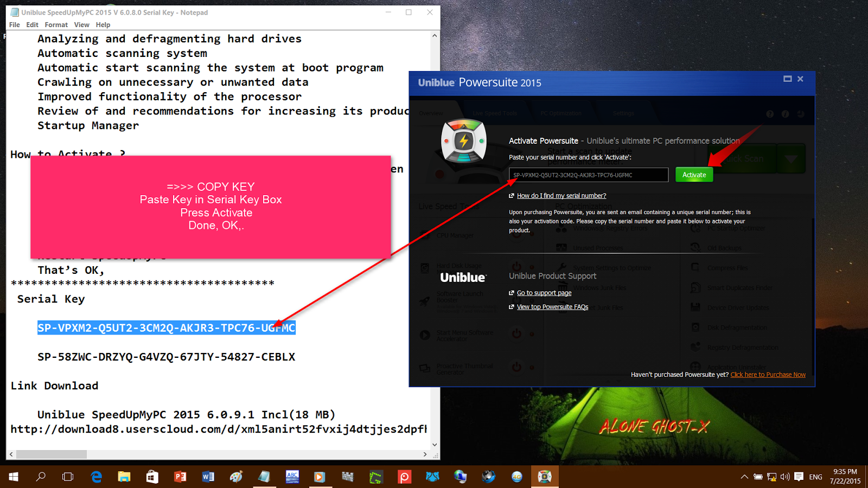Expand the Quick Scan dropdown arrow
868x488 pixels.
(x=792, y=158)
